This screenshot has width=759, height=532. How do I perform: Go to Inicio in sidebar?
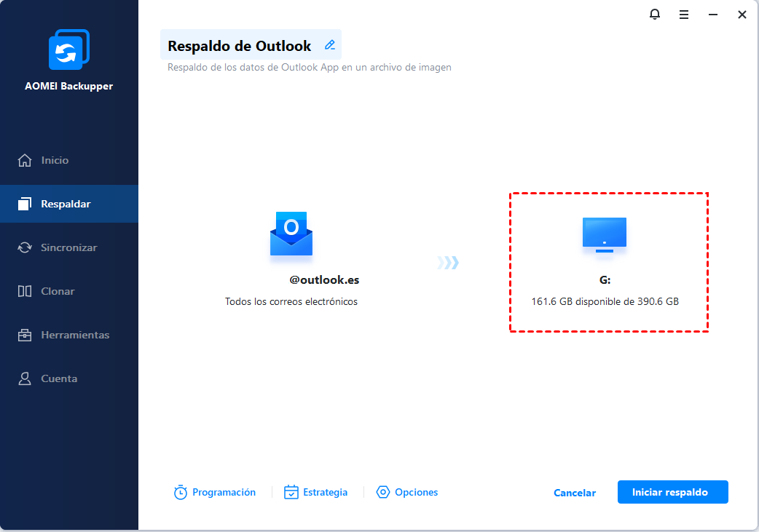[69, 160]
